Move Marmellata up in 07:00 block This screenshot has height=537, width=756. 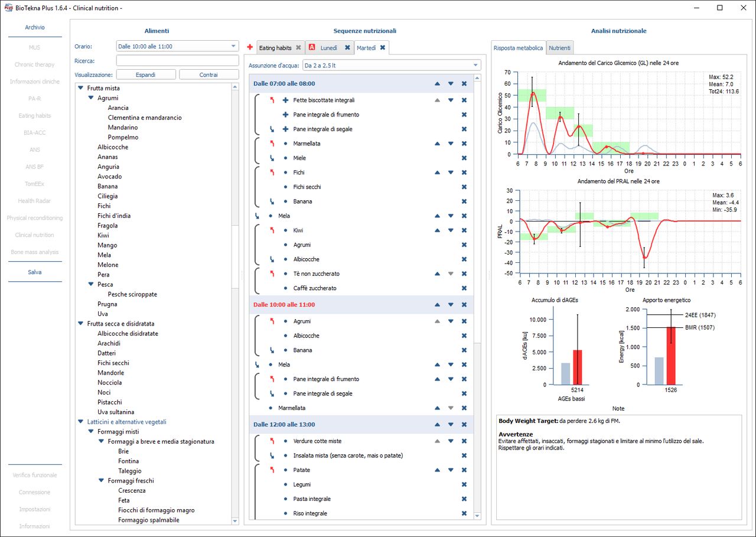[x=437, y=144]
